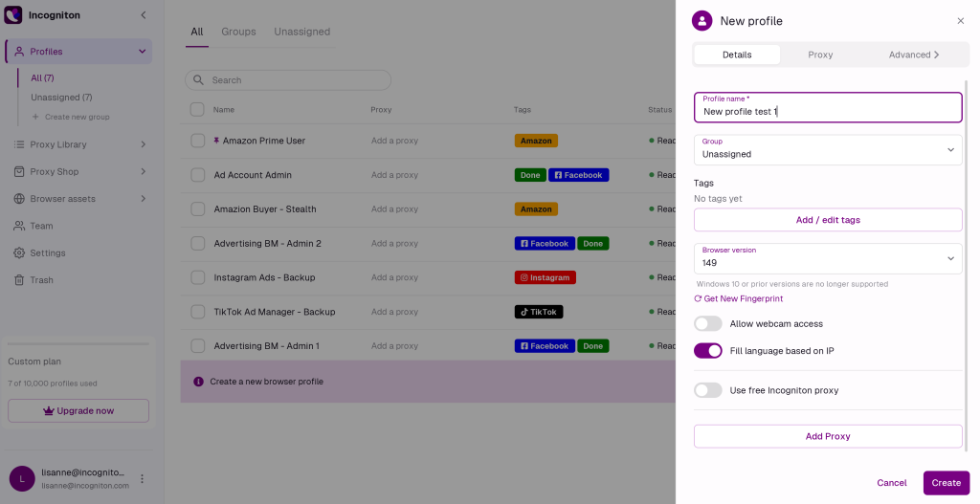This screenshot has height=504, width=980.
Task: Click the Trash bin icon
Action: pyautogui.click(x=19, y=280)
